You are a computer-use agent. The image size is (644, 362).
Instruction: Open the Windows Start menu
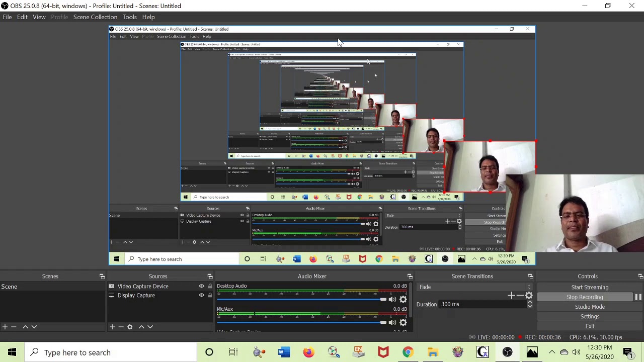[12, 352]
